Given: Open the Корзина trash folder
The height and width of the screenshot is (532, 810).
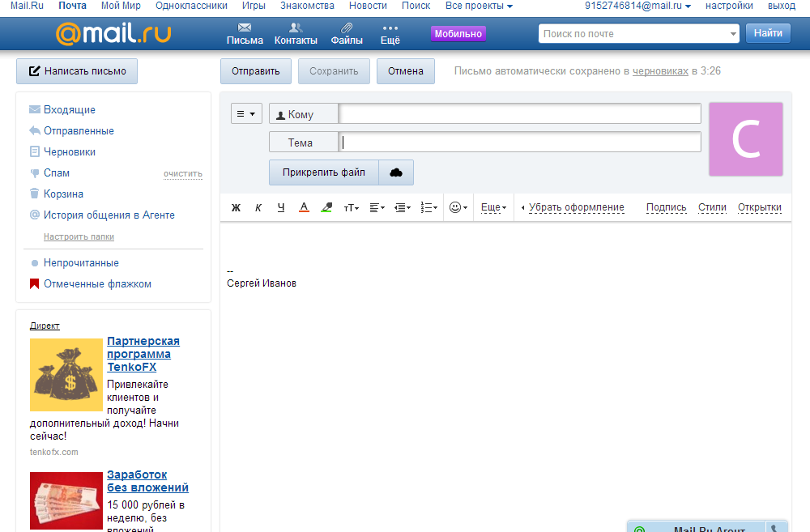Looking at the screenshot, I should coord(63,194).
